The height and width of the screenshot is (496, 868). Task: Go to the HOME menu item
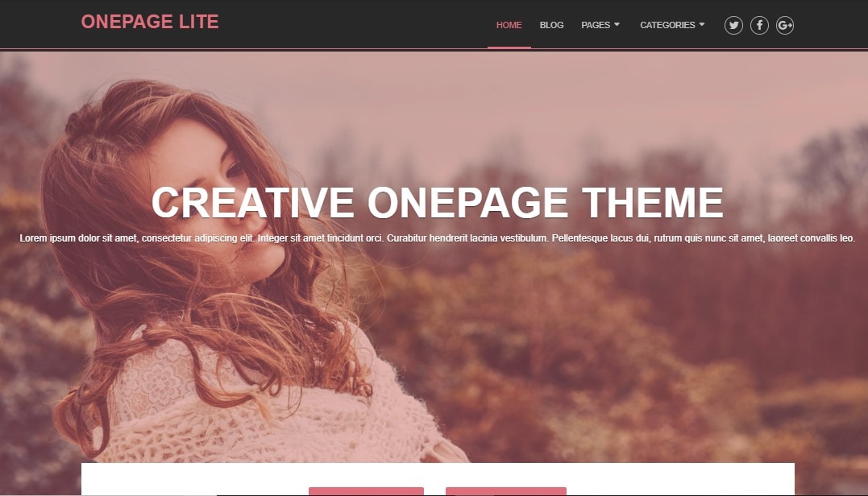[x=509, y=26]
